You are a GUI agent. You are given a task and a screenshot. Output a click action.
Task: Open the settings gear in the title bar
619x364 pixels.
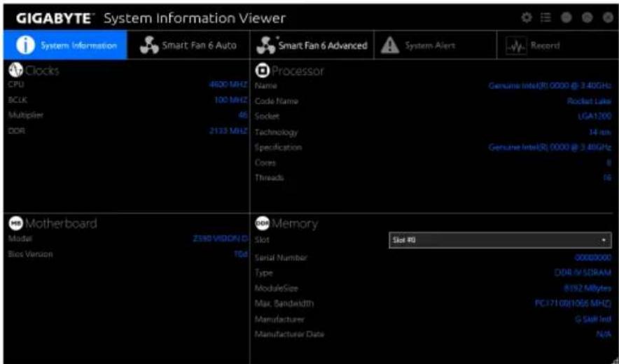[x=527, y=17]
